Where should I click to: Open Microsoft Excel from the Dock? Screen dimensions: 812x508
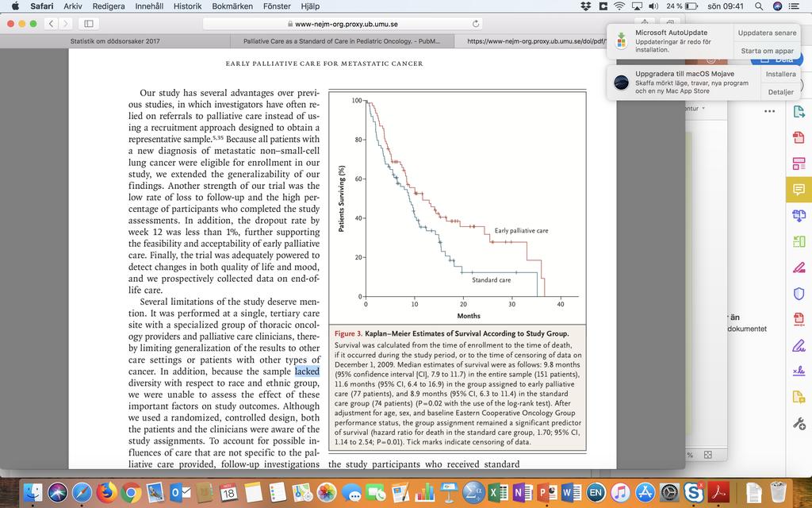498,492
